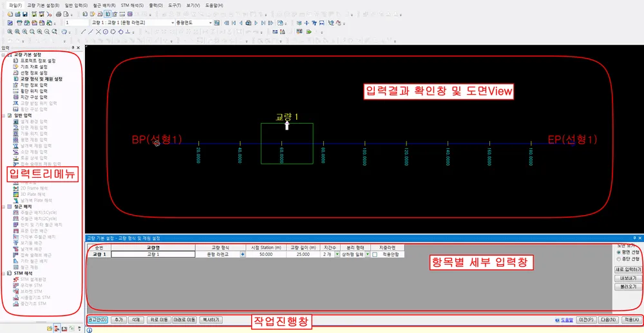Open the STM 해석(S) menu
This screenshot has width=644, height=333.
[x=132, y=5]
